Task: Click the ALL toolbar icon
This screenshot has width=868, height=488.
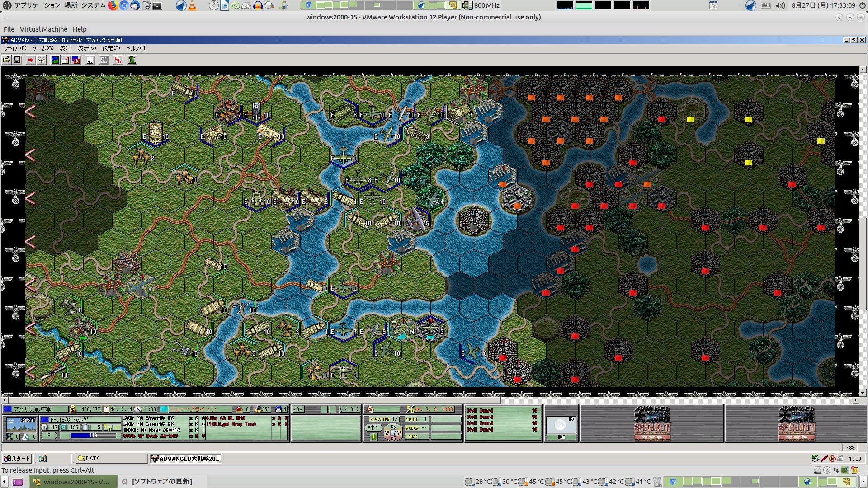Action: pyautogui.click(x=104, y=60)
